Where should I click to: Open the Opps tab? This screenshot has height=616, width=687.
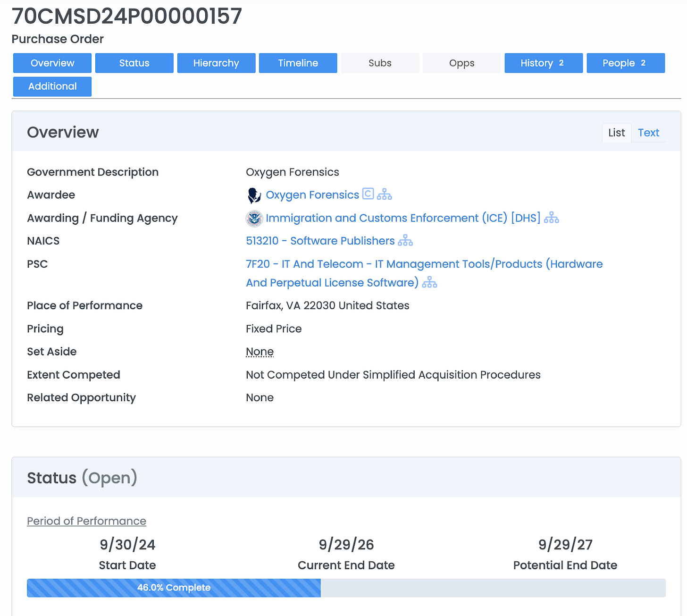pyautogui.click(x=462, y=63)
